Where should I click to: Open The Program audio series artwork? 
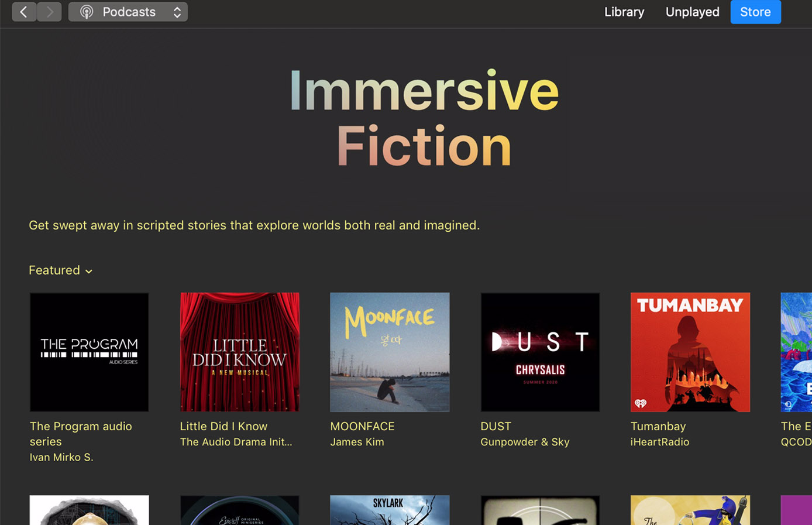point(89,352)
